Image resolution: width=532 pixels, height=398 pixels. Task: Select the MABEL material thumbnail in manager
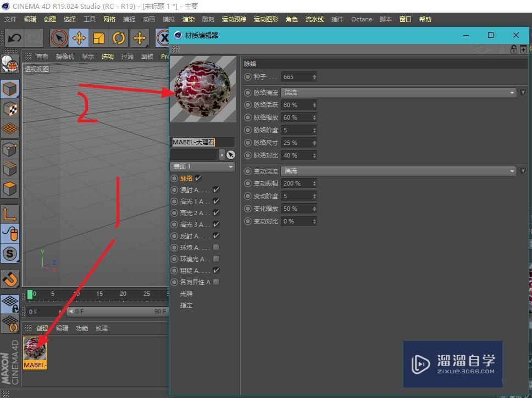pyautogui.click(x=35, y=352)
